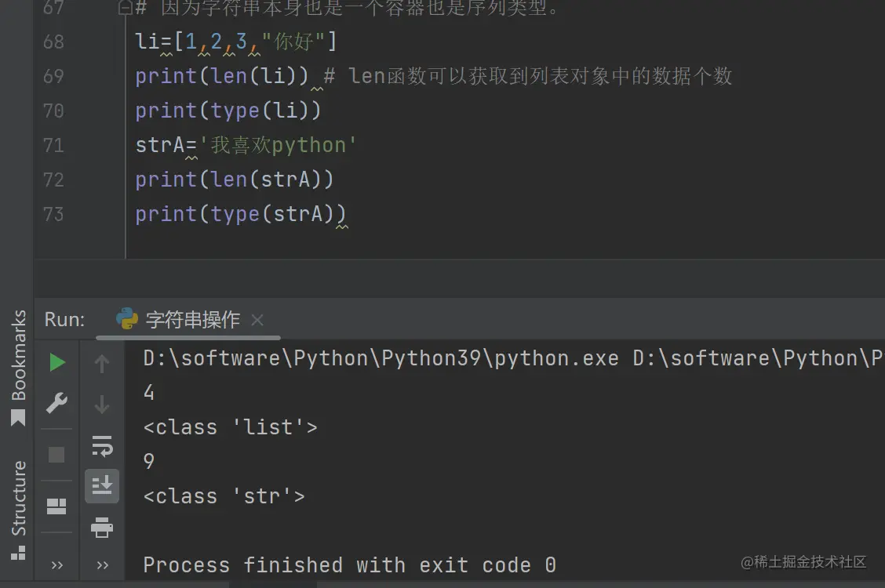Image resolution: width=885 pixels, height=588 pixels.
Task: Rerun the script with the green play button
Action: (x=57, y=362)
